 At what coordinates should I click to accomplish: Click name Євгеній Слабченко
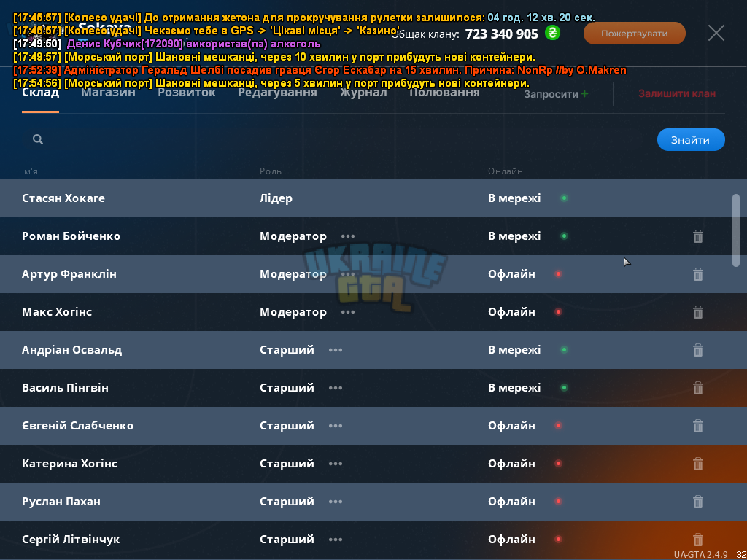77,426
